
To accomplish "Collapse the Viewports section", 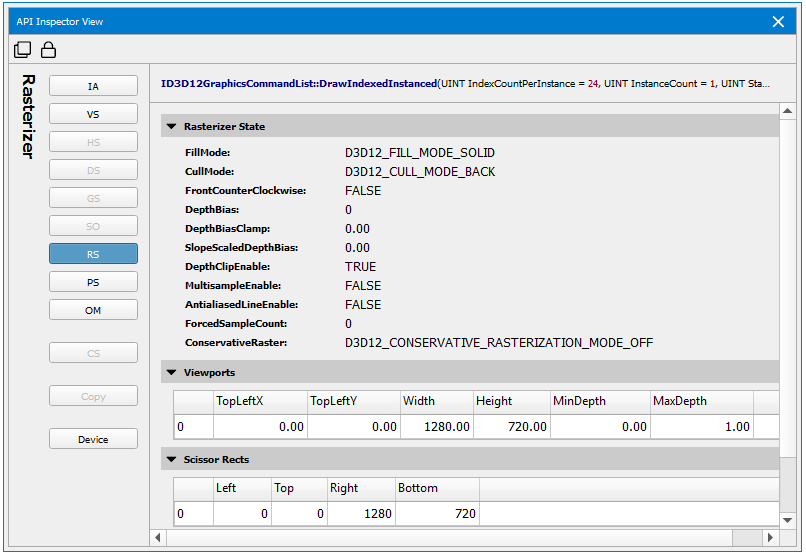I will pyautogui.click(x=171, y=373).
